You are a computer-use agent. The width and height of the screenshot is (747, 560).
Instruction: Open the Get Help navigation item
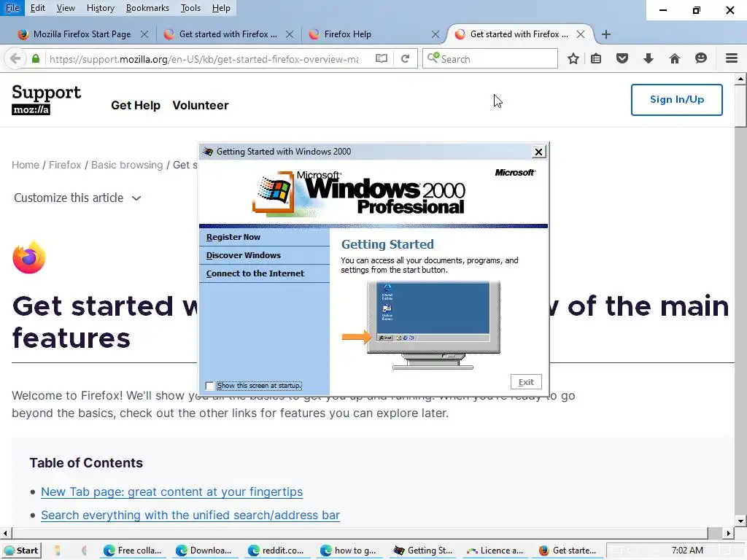(x=135, y=105)
